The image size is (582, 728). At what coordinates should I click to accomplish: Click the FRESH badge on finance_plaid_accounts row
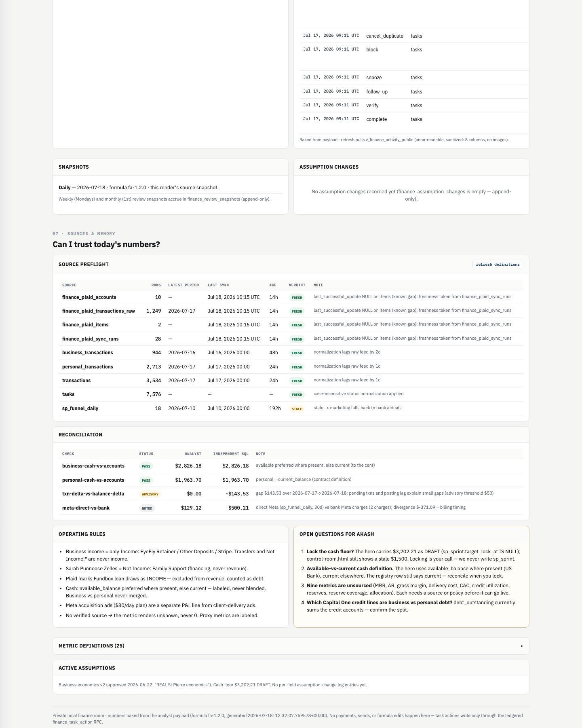[x=297, y=298]
